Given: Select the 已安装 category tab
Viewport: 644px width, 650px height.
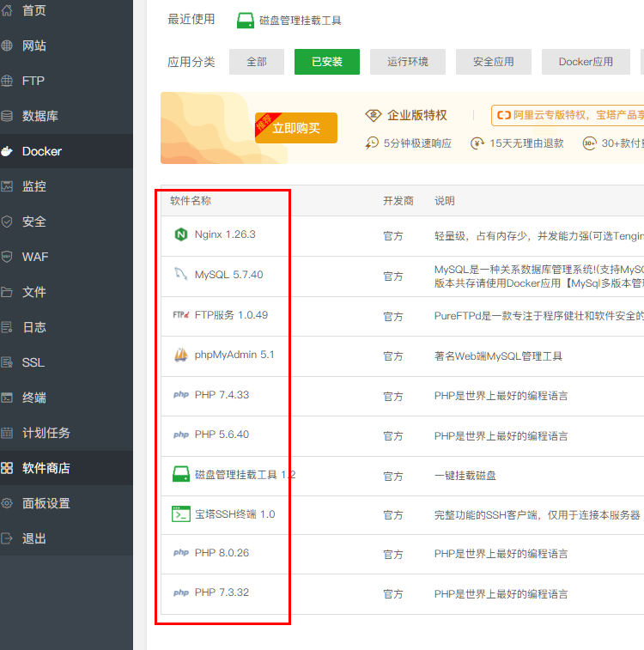Looking at the screenshot, I should click(326, 62).
